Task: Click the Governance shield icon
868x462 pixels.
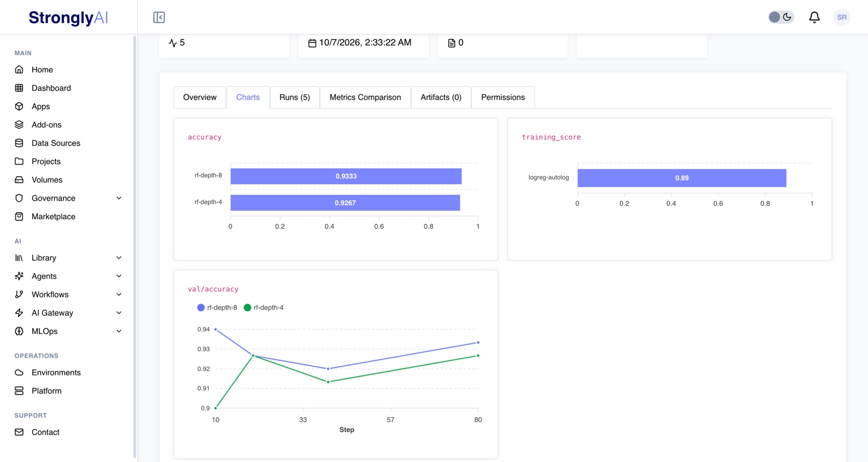Action: point(19,198)
